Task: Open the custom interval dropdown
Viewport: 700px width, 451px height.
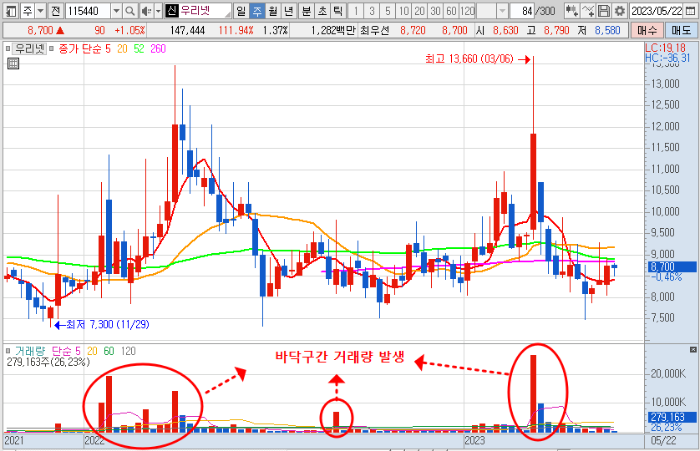Action: pos(503,10)
